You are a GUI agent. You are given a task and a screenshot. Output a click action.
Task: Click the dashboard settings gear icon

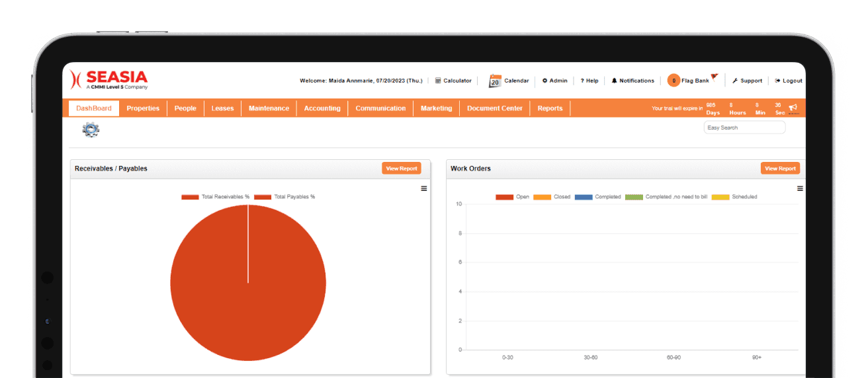pos(91,130)
